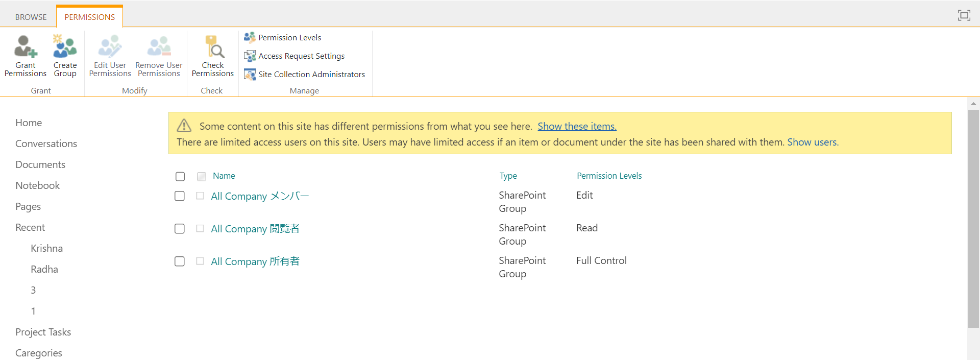Sort by the Name column header

click(224, 176)
